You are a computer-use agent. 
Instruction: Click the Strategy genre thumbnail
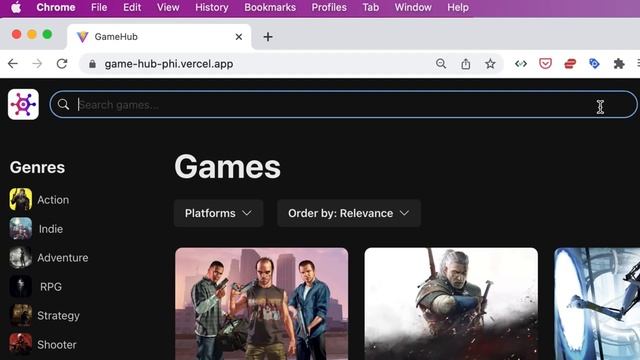pos(21,316)
